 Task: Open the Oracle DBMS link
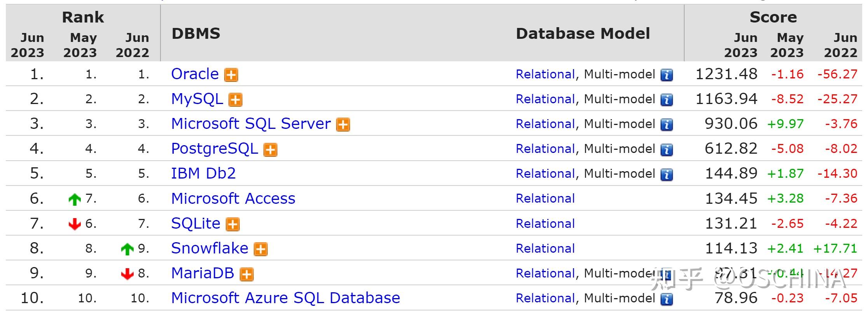[195, 74]
